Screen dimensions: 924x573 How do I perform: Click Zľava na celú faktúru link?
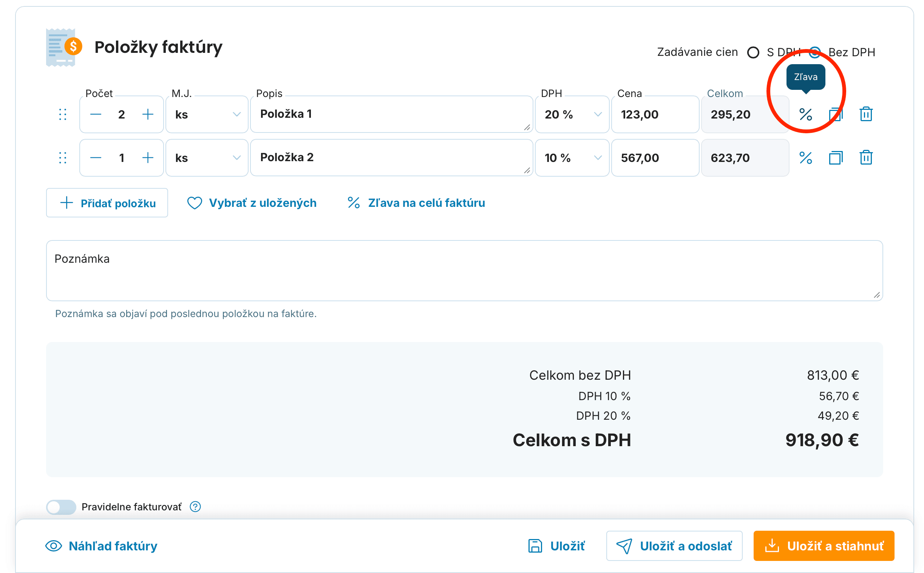[x=416, y=203]
